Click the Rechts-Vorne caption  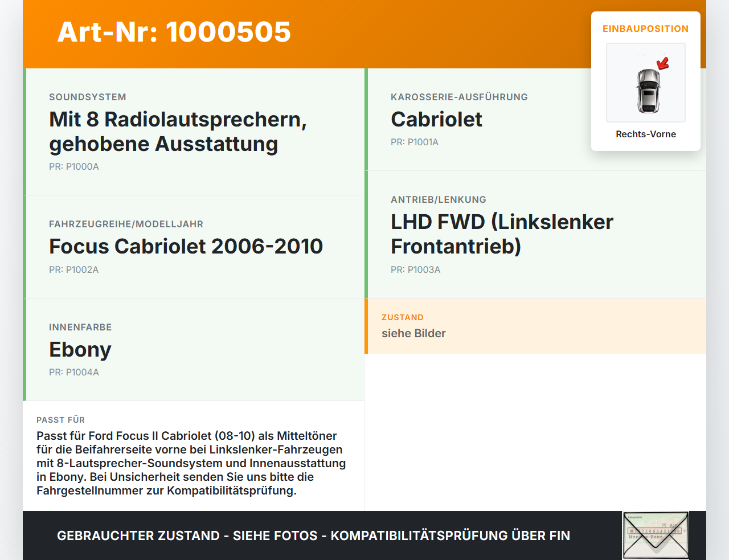point(646,134)
